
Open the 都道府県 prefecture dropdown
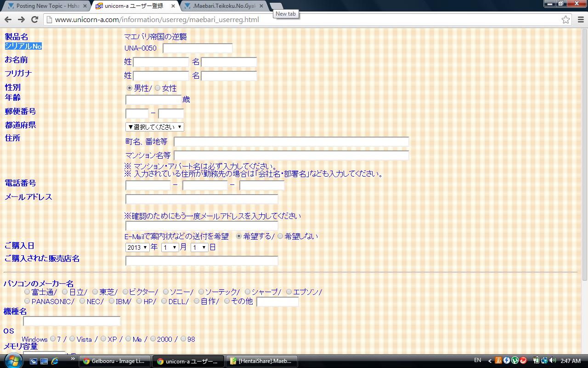tap(154, 127)
